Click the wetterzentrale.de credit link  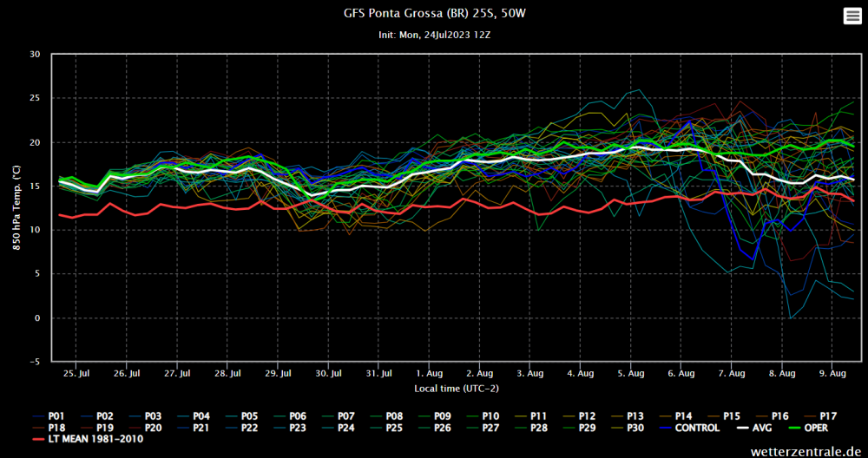[x=806, y=451]
